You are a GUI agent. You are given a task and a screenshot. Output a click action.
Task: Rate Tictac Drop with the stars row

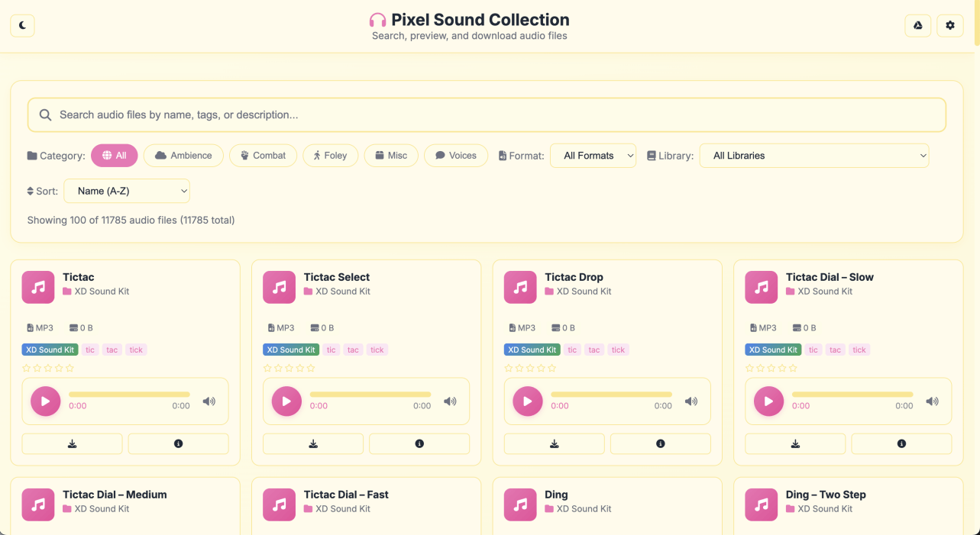click(x=530, y=368)
